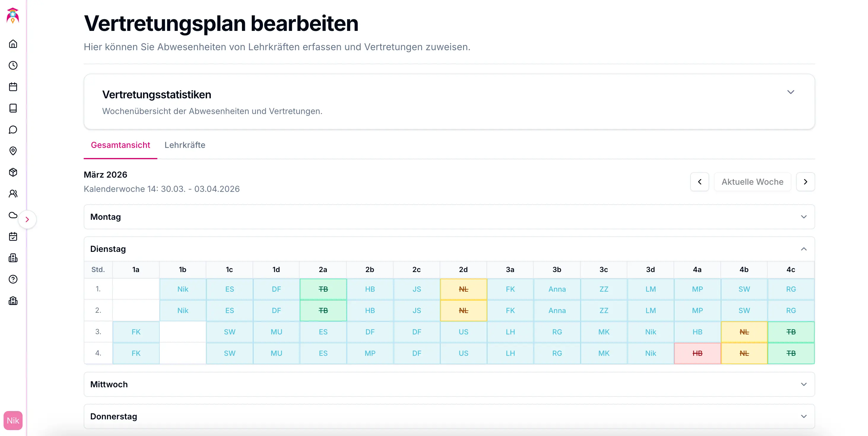The width and height of the screenshot is (868, 436).
Task: Open the Nik user avatar
Action: (x=13, y=421)
